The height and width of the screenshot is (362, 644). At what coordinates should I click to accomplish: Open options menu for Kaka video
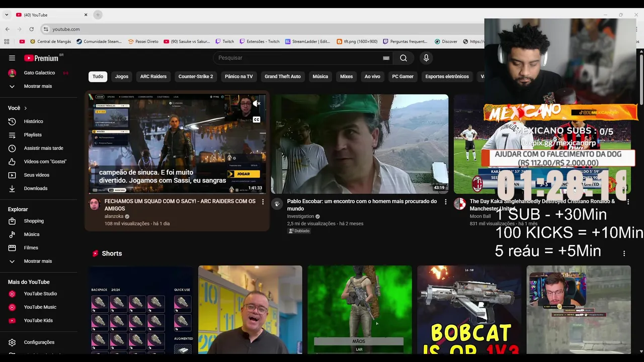[x=628, y=202]
